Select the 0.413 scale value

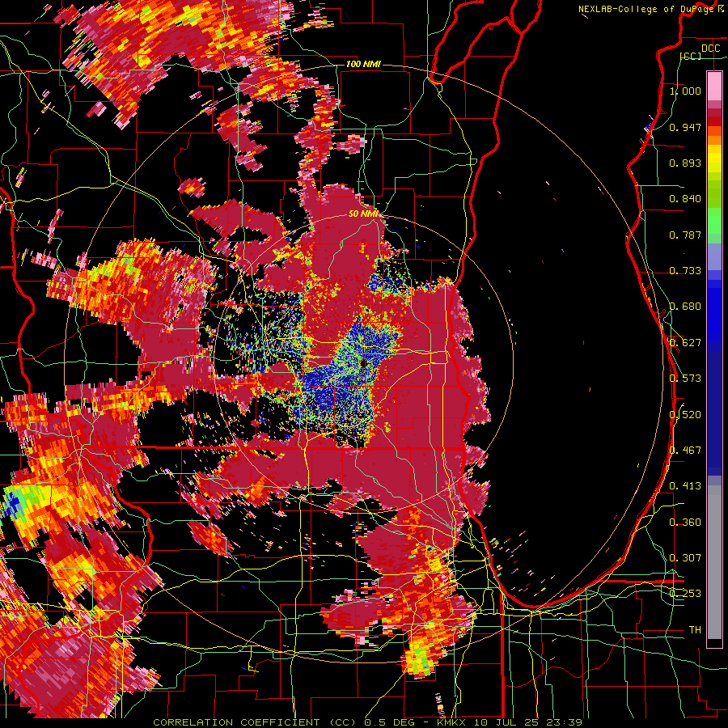pyautogui.click(x=685, y=486)
